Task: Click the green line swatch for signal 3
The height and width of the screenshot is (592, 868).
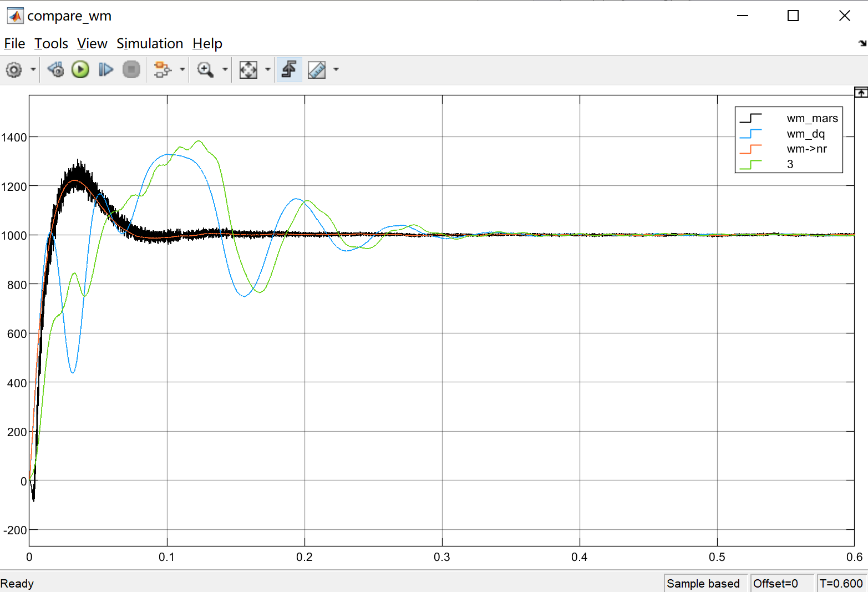Action: 750,164
